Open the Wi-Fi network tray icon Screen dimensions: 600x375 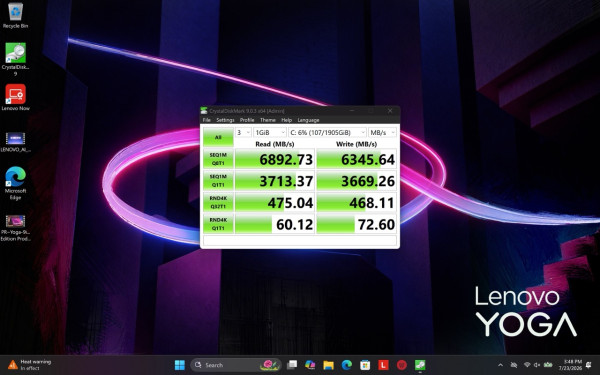[x=527, y=365]
